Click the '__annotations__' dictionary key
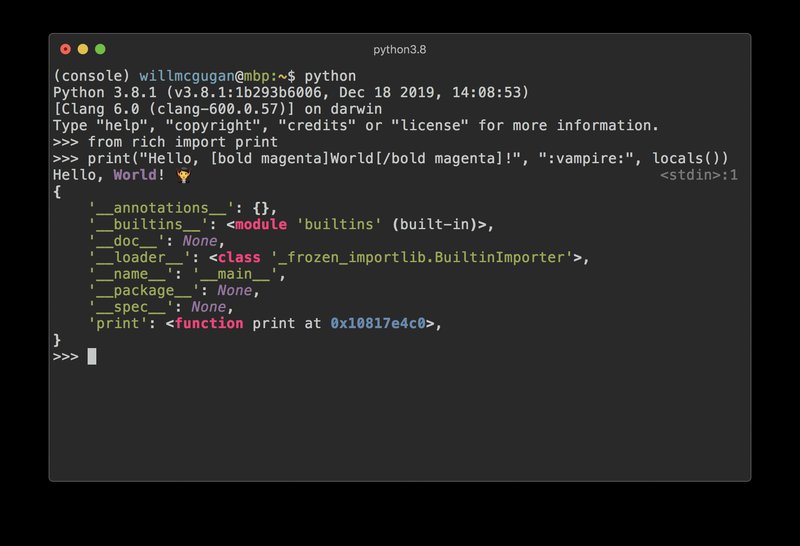This screenshot has width=800, height=546. 161,208
